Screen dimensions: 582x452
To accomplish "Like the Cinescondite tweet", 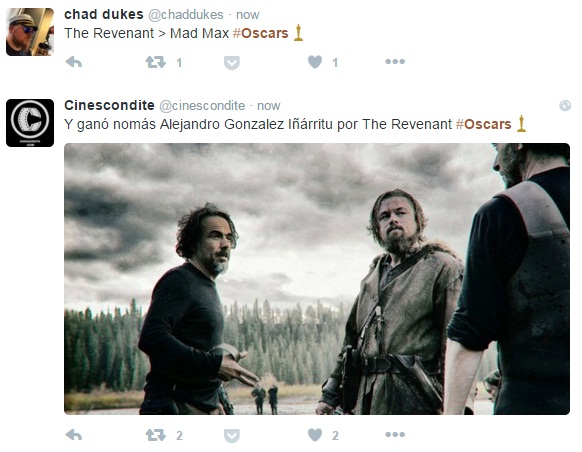I will (315, 435).
